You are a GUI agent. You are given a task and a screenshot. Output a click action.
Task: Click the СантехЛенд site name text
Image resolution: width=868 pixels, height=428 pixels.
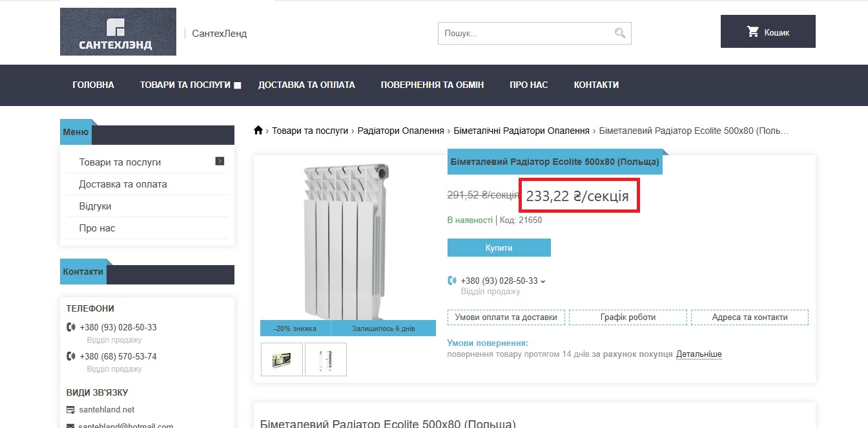(x=220, y=34)
